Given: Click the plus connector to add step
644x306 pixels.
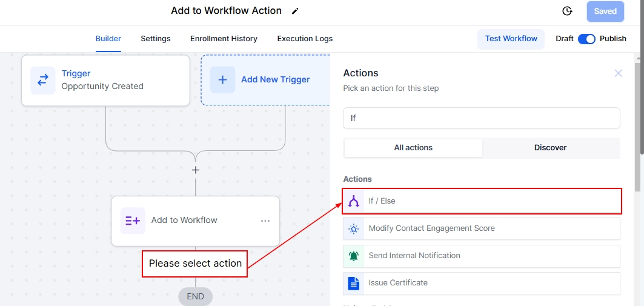Looking at the screenshot, I should [196, 170].
